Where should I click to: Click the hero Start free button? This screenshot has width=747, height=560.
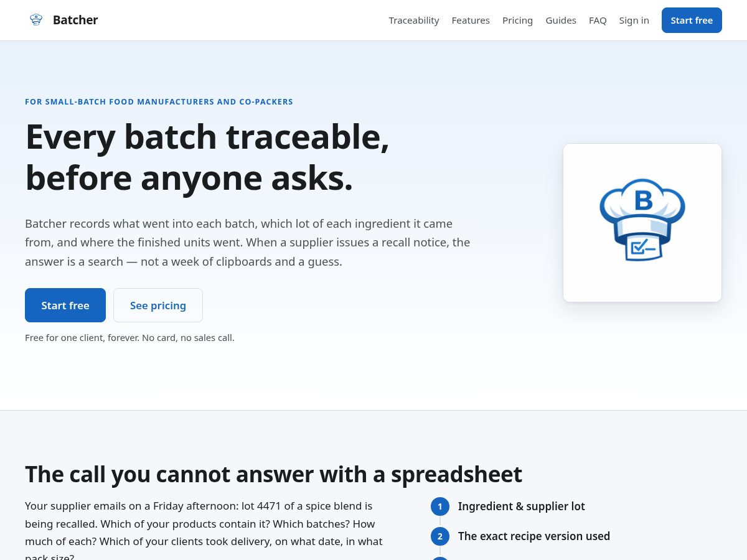(65, 306)
